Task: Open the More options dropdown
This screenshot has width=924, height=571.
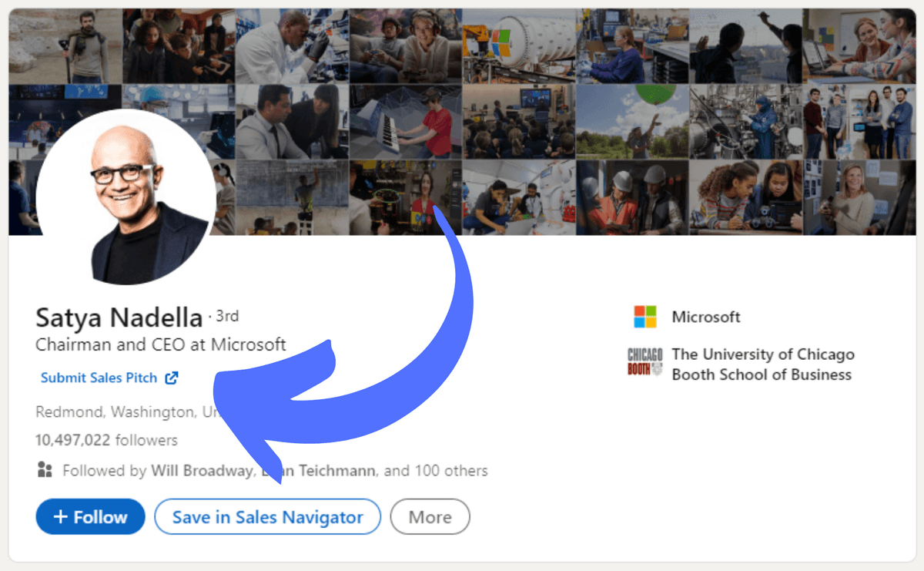Action: coord(430,517)
